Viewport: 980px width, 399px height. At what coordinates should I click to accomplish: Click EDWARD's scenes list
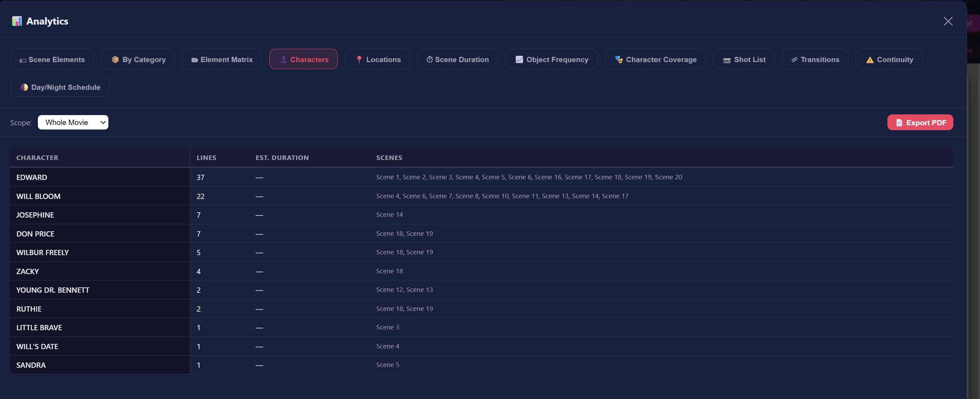coord(529,177)
